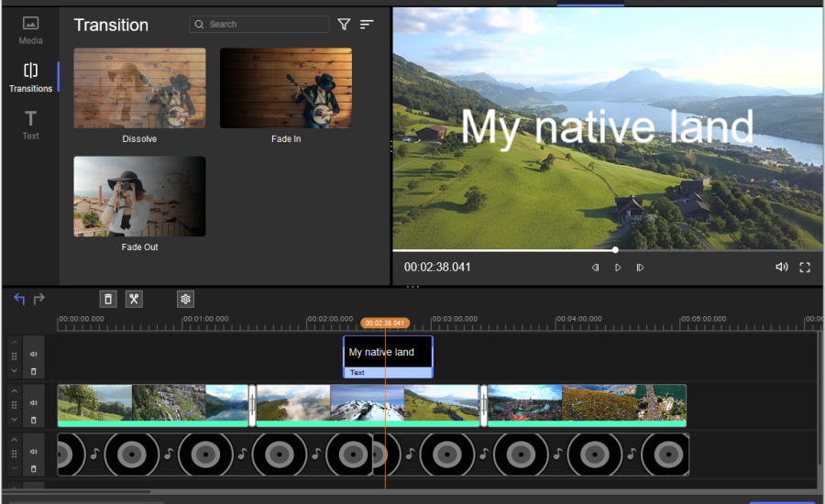825x504 pixels.
Task: Click the trash delete icon in timeline toolbar
Action: pos(108,299)
